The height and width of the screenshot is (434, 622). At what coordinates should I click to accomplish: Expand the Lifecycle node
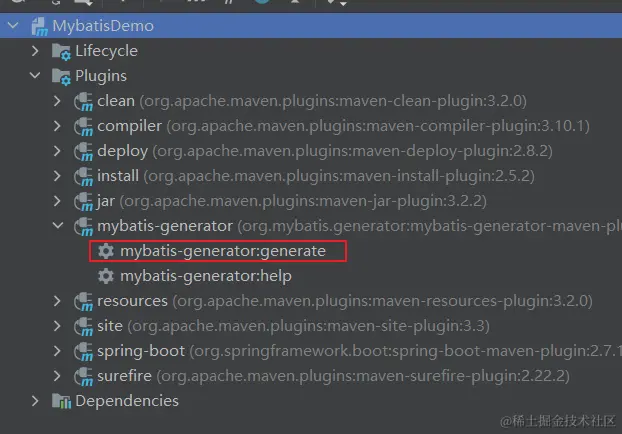coord(35,51)
